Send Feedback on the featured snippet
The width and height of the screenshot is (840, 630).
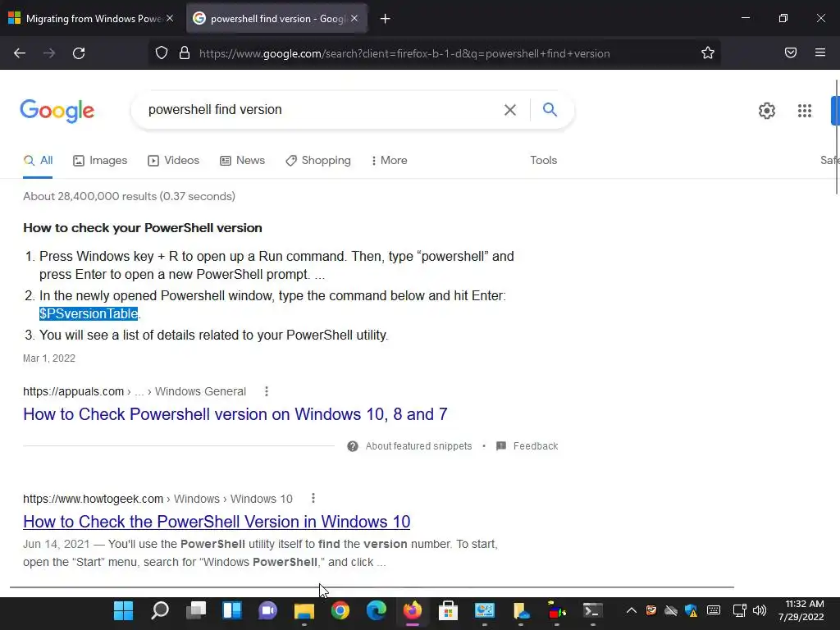tap(527, 446)
